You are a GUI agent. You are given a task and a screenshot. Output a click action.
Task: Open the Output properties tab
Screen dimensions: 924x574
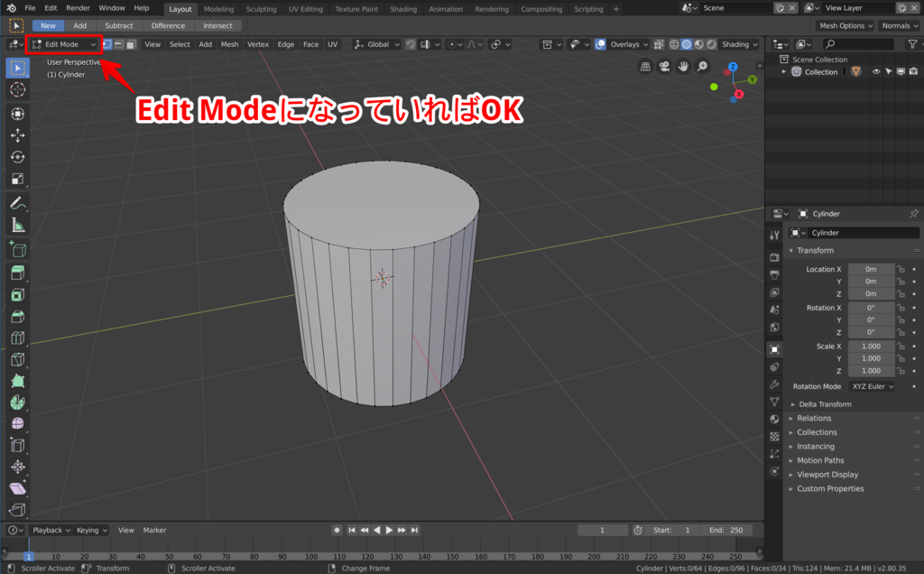[774, 274]
